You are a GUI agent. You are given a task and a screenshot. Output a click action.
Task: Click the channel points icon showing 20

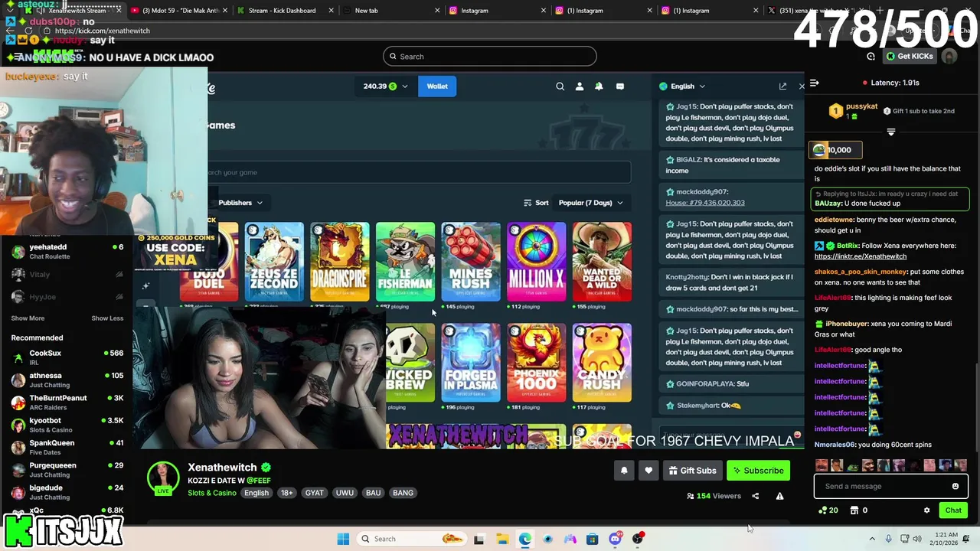(828, 510)
